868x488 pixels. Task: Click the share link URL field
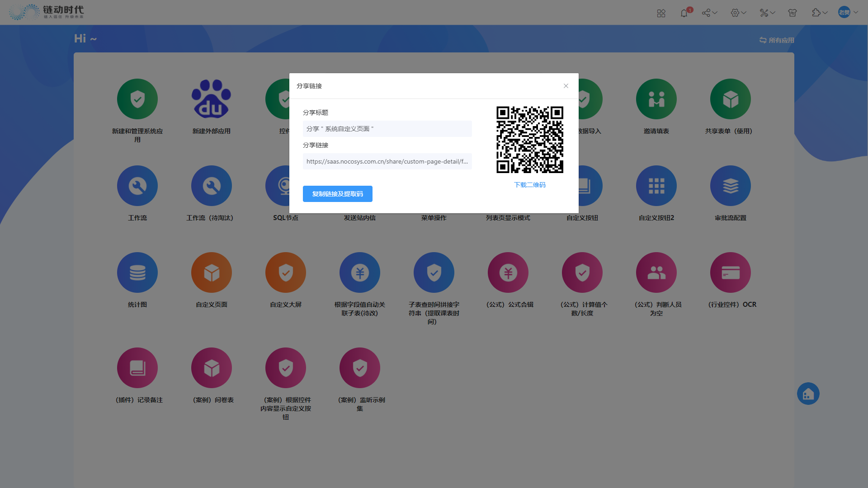click(387, 161)
